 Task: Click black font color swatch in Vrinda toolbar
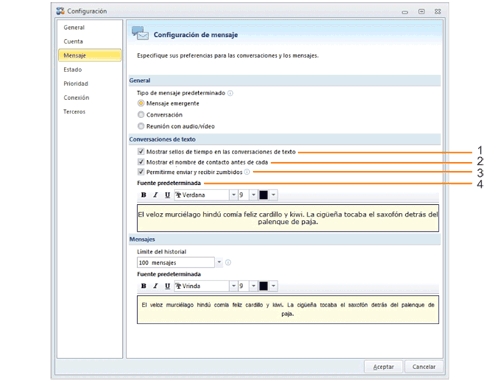(263, 286)
